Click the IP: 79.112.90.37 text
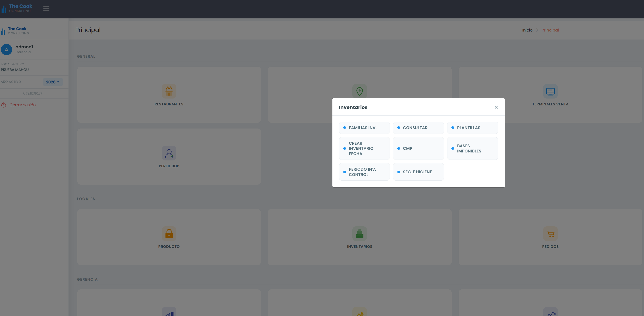 [32, 93]
